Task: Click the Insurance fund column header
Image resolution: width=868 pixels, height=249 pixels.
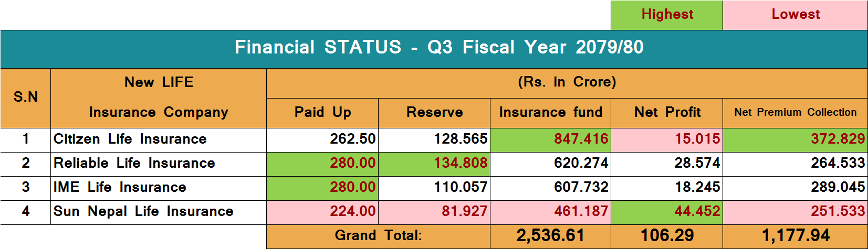Action: pos(550,113)
